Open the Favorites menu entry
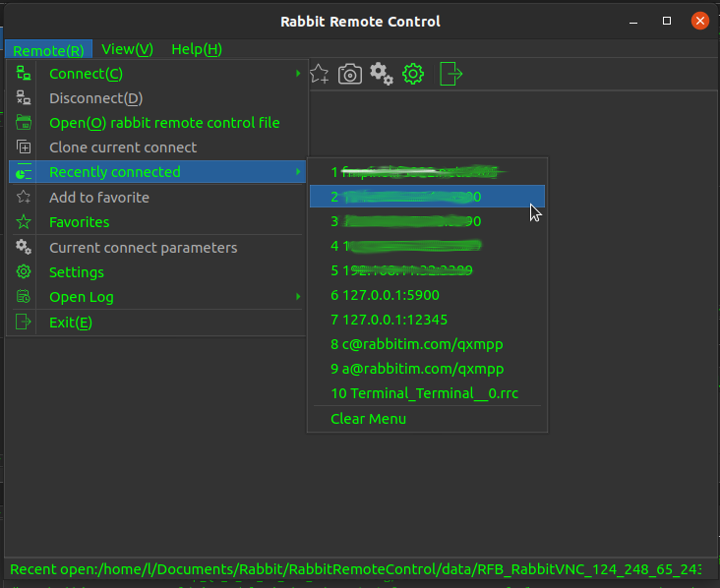The height and width of the screenshot is (588, 720). [157, 222]
